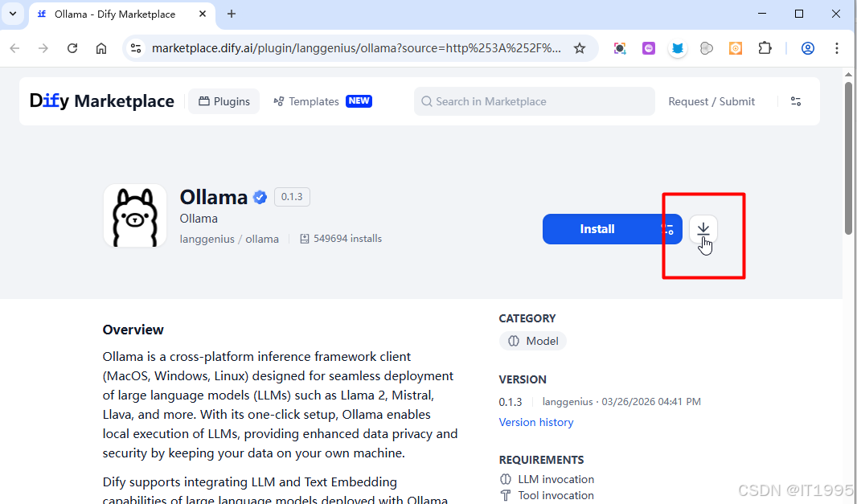Open browser profile icon
Image resolution: width=857 pixels, height=504 pixels.
[x=808, y=48]
